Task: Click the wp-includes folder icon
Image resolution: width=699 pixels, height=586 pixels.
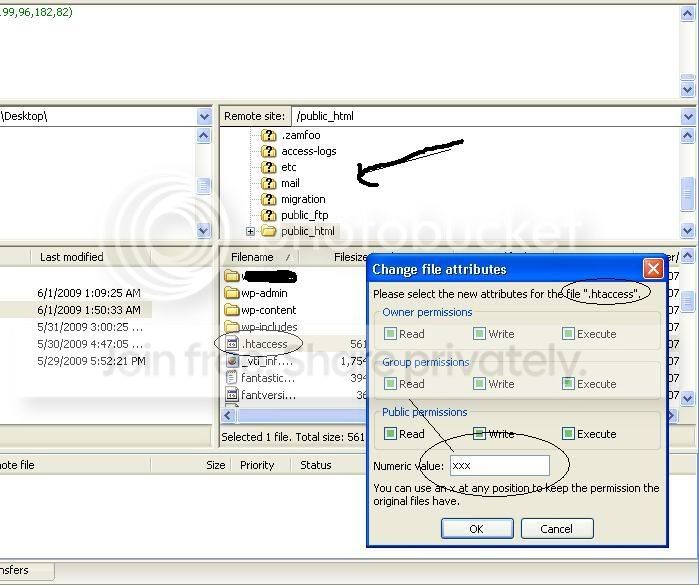Action: point(232,327)
